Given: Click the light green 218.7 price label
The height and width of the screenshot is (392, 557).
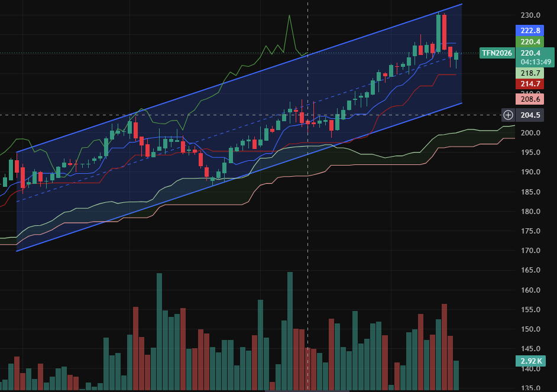Looking at the screenshot, I should (530, 73).
